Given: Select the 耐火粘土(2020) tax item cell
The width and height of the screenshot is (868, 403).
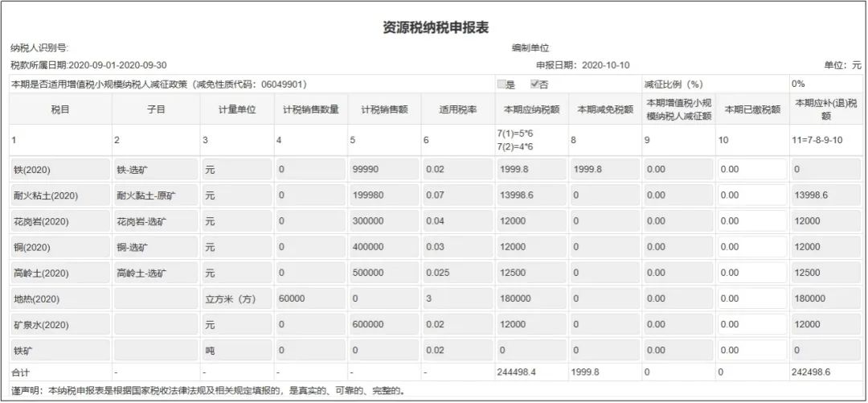Looking at the screenshot, I should point(60,195).
